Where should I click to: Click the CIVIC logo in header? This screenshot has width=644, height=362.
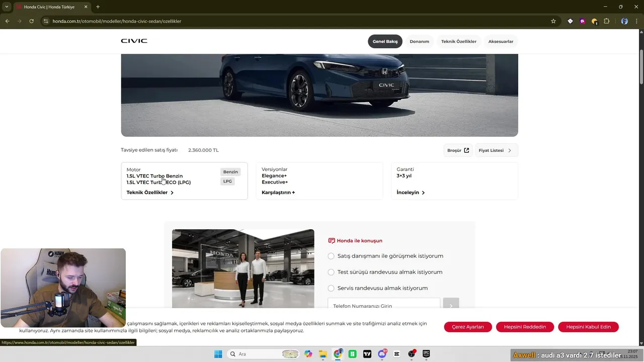134,41
